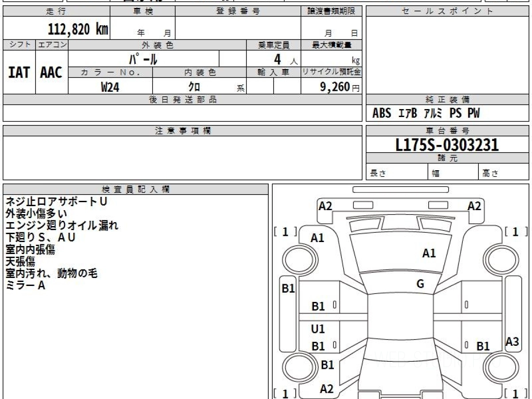Click the 外装色 header

click(157, 45)
